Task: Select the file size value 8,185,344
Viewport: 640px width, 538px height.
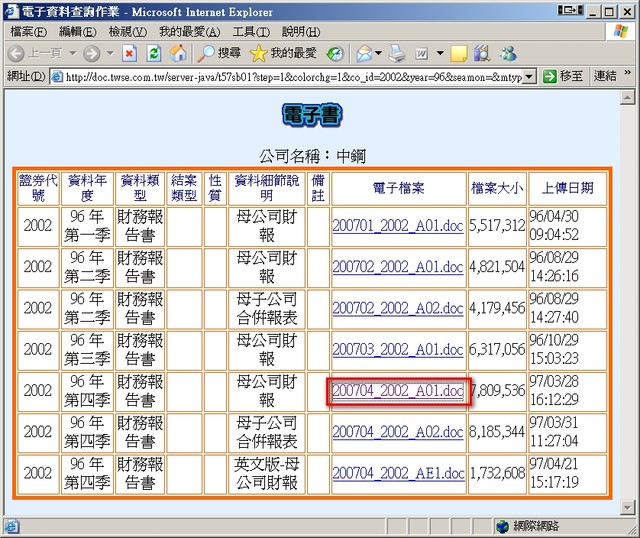Action: click(x=497, y=432)
